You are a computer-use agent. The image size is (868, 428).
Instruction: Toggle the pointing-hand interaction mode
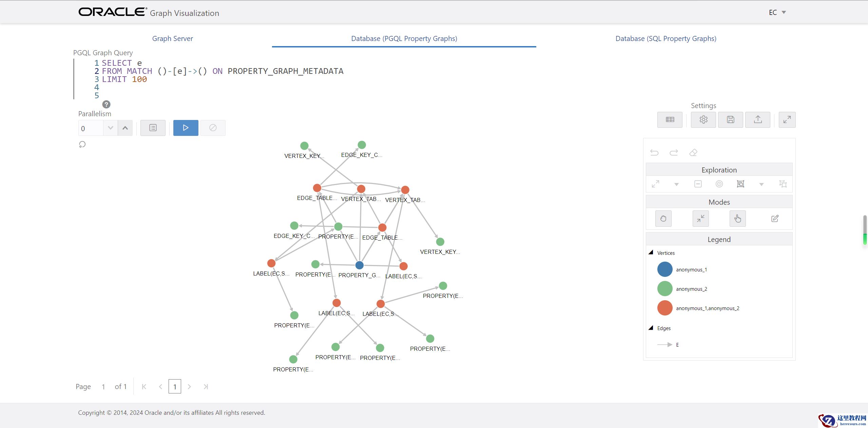(737, 219)
